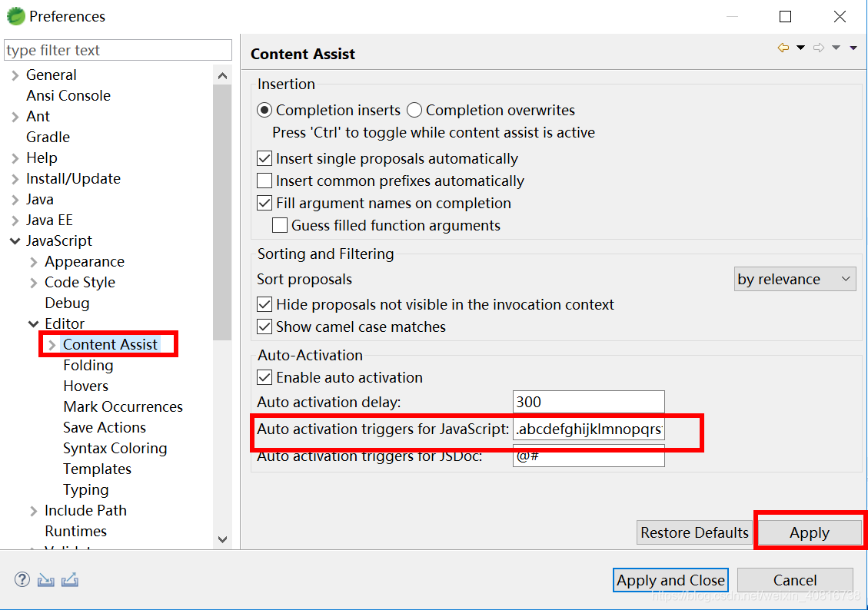Expand the Code Style tree node

coord(34,283)
